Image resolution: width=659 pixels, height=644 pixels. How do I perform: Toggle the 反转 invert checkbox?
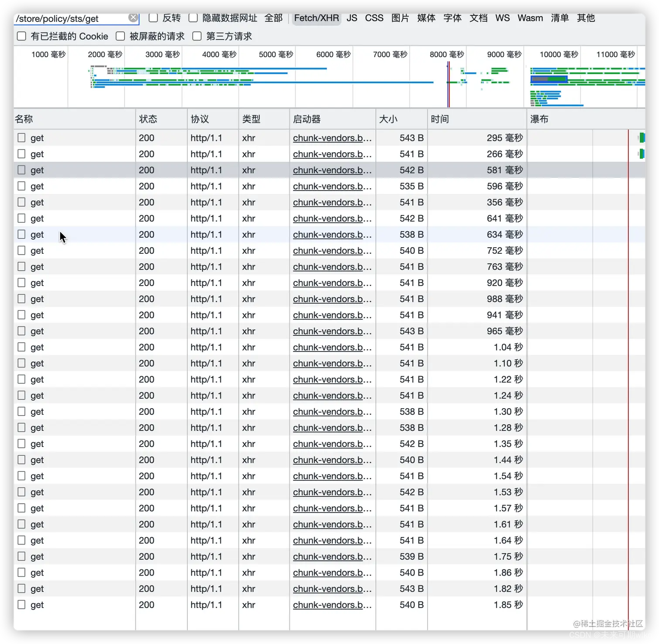click(x=153, y=18)
